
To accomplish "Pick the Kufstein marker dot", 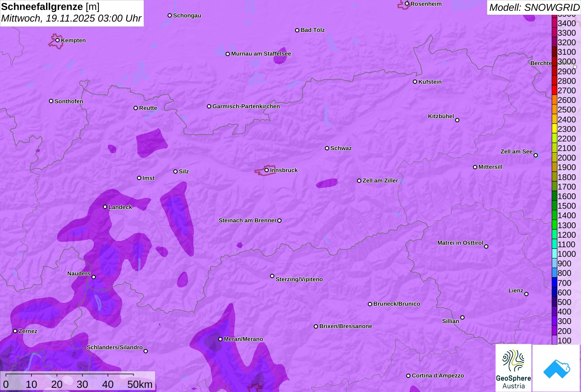I will click(x=415, y=82).
